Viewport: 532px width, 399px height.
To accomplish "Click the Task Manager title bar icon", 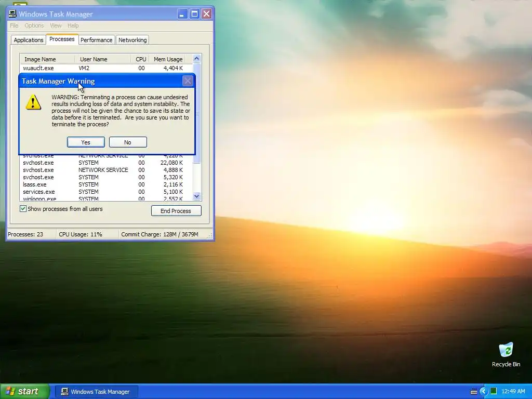I will 12,14.
